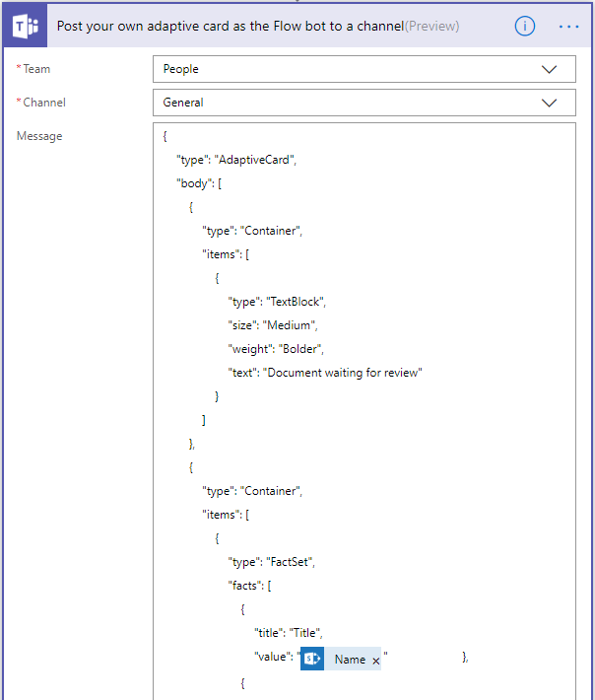The height and width of the screenshot is (700, 595).
Task: Open the info icon for this action
Action: (x=525, y=27)
